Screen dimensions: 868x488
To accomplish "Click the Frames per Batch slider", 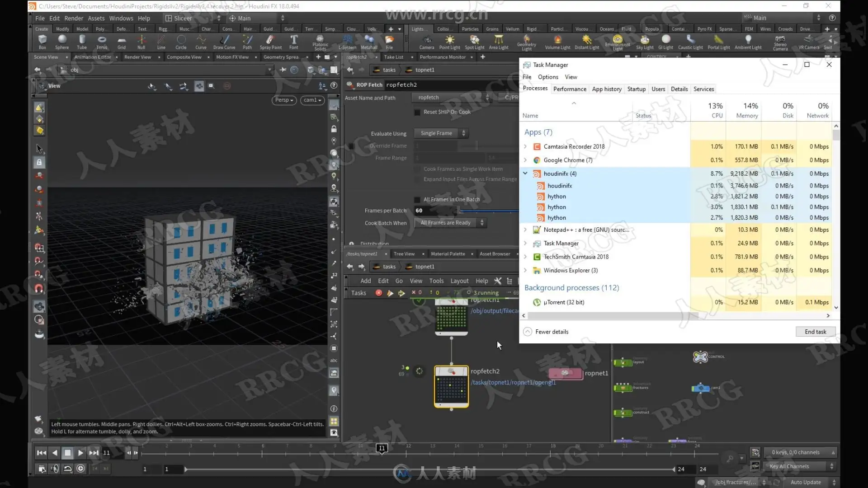I will pyautogui.click(x=488, y=211).
